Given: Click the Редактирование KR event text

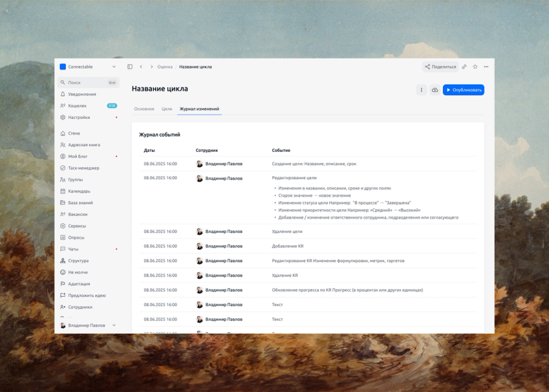Looking at the screenshot, I should [338, 261].
